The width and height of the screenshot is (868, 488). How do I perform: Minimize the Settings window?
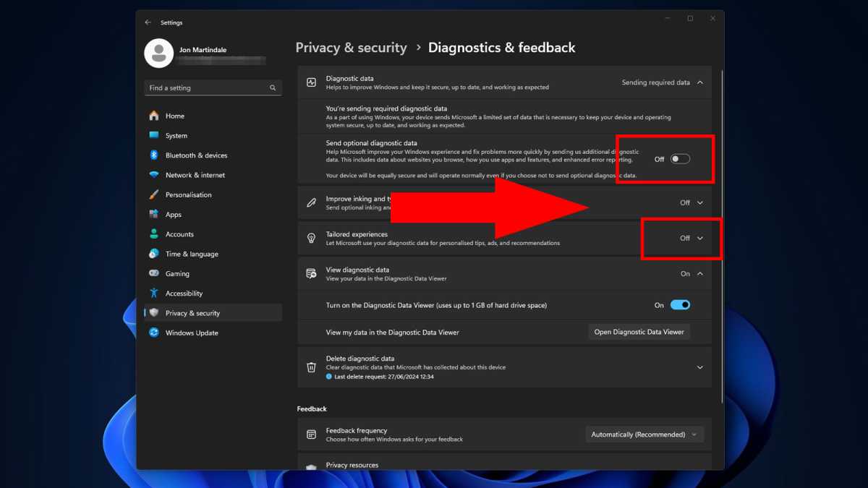(x=667, y=19)
